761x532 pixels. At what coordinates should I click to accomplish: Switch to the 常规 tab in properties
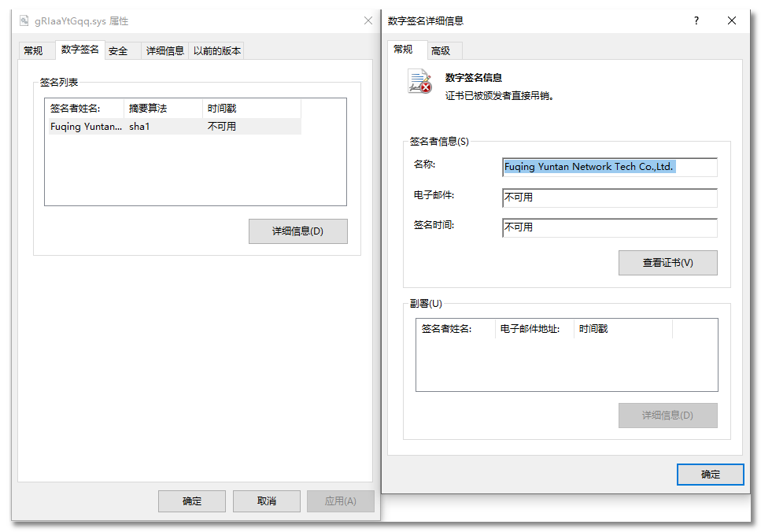33,51
